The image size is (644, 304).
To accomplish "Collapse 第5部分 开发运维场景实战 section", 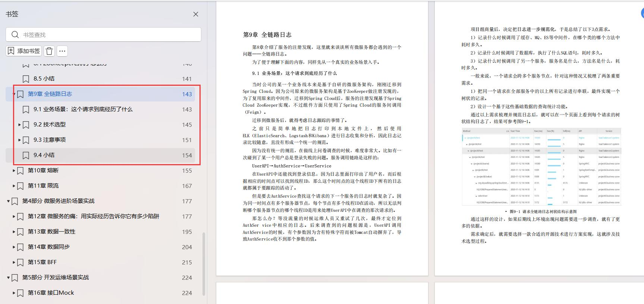I will tap(8, 278).
